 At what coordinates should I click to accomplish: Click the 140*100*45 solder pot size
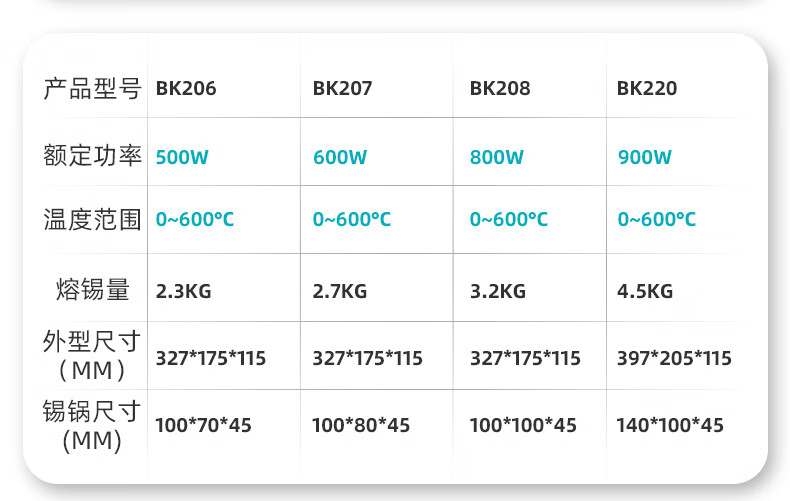click(x=671, y=425)
